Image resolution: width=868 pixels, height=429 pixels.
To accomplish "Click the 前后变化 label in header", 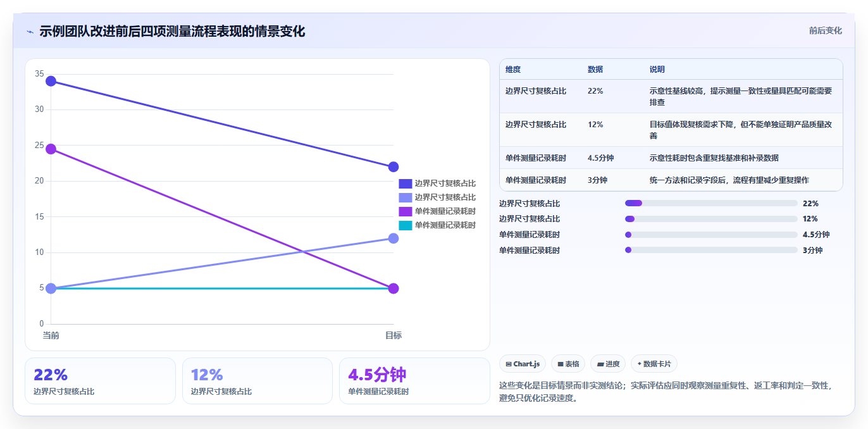I will tap(825, 30).
